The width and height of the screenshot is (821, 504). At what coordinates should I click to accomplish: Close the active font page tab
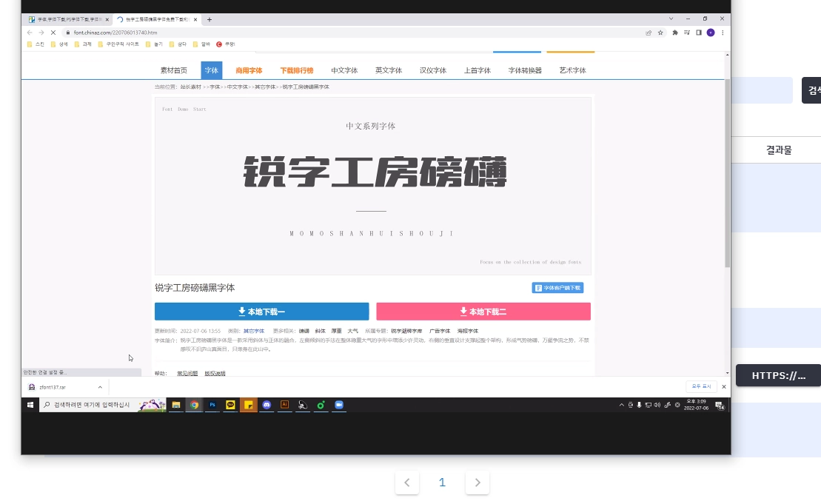(195, 19)
